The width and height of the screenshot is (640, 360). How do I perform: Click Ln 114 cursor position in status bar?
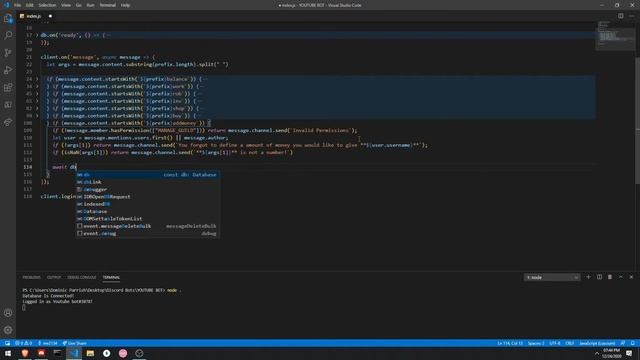(510, 343)
